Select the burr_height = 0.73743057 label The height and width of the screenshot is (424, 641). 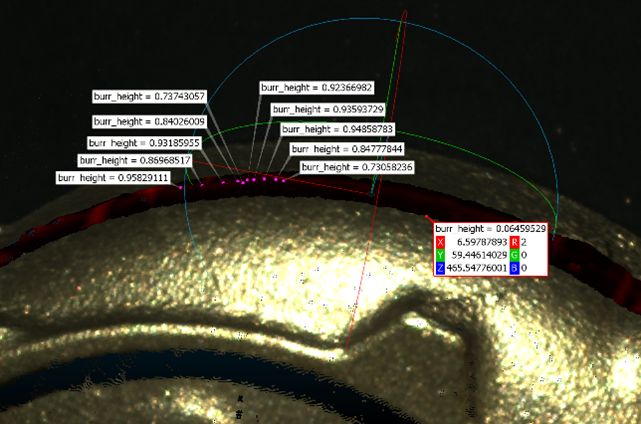pos(149,96)
